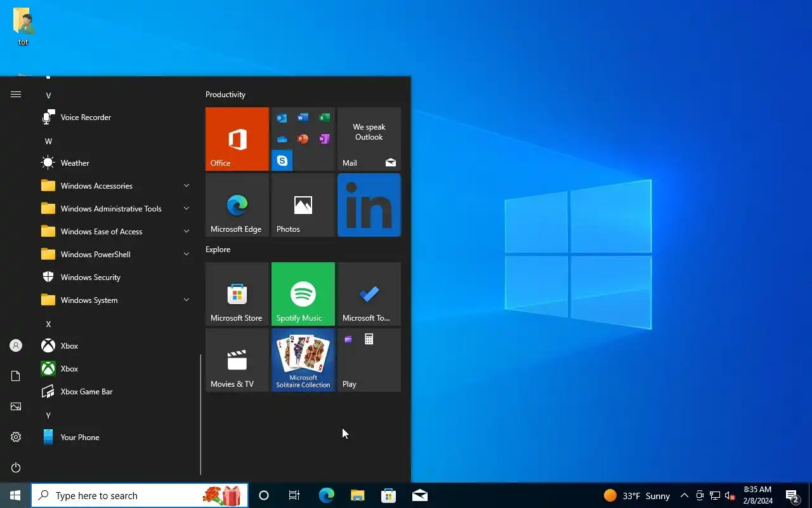Open the user account button in Start
Viewport: 812px width, 508px height.
[16, 345]
